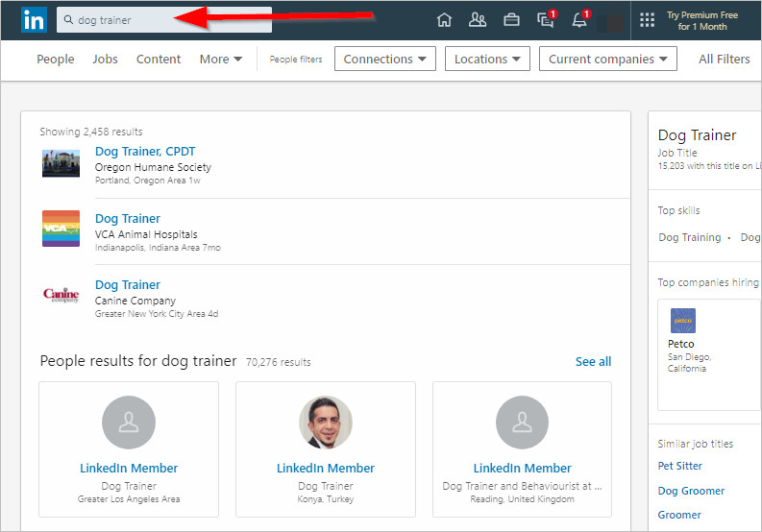Click the dog trainer search field
Screen dimensions: 762x532
pyautogui.click(x=164, y=20)
